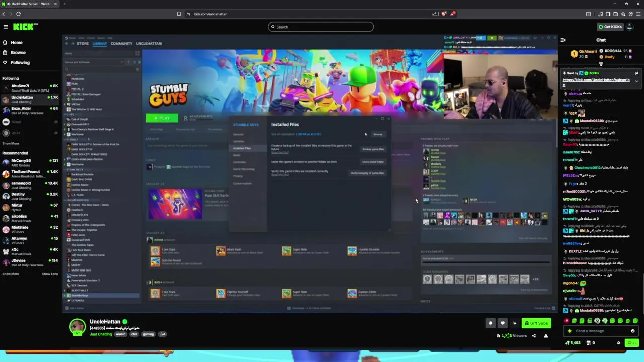Open Enzo_Alder channel in Following list
This screenshot has width=644, height=362.
click(x=30, y=110)
